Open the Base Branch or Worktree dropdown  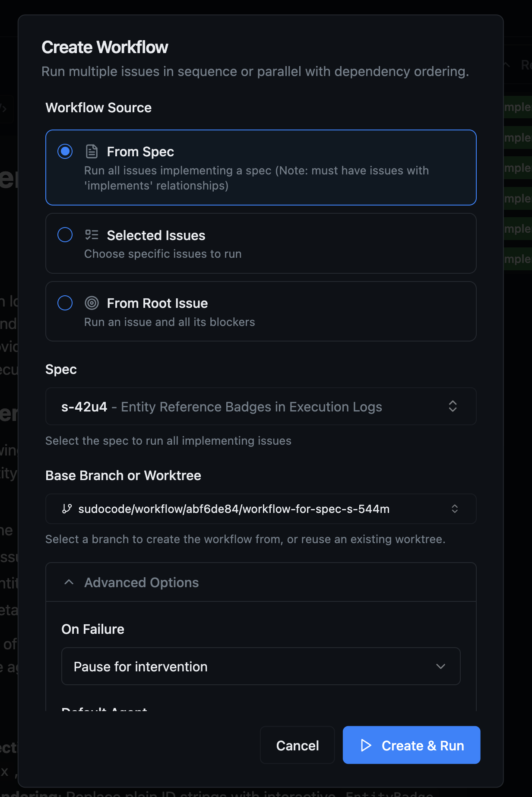point(260,509)
